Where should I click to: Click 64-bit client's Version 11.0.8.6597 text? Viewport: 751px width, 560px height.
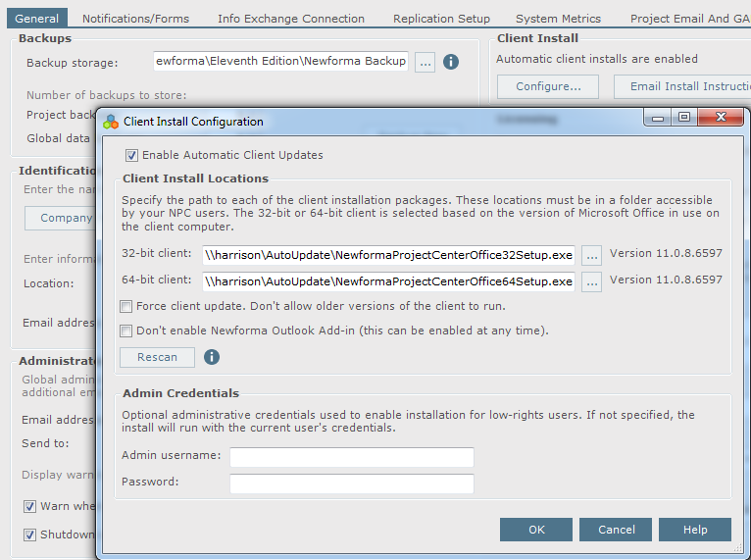coord(666,280)
